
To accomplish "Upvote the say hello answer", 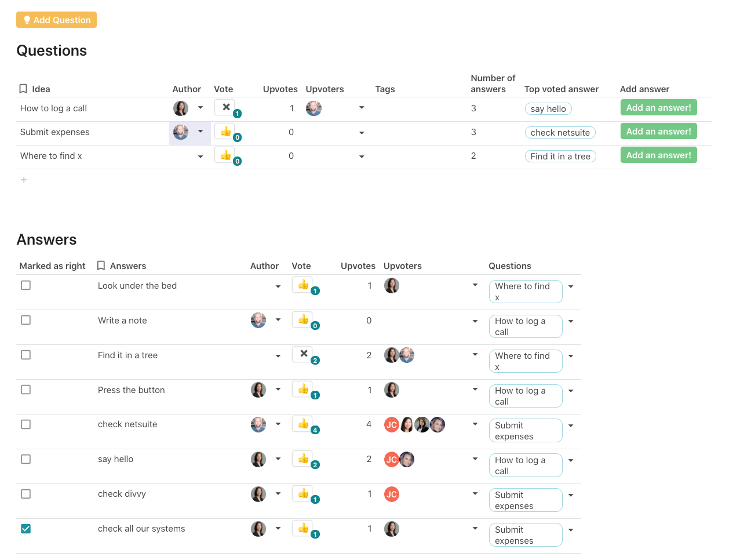I will point(303,459).
